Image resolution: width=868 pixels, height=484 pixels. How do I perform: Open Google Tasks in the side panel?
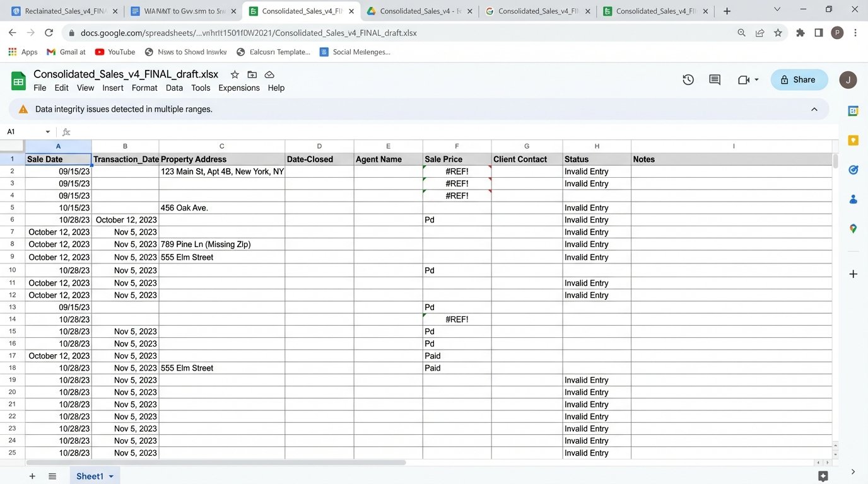click(853, 170)
